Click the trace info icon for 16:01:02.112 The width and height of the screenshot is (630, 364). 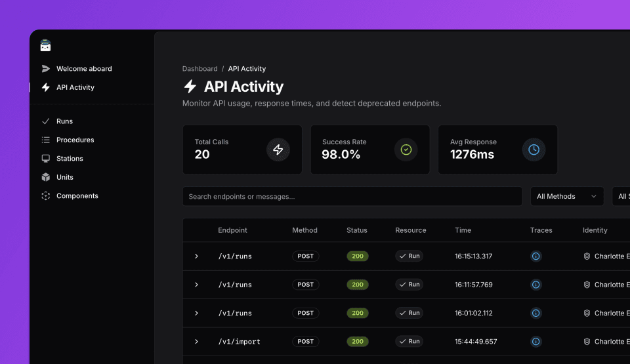click(535, 313)
